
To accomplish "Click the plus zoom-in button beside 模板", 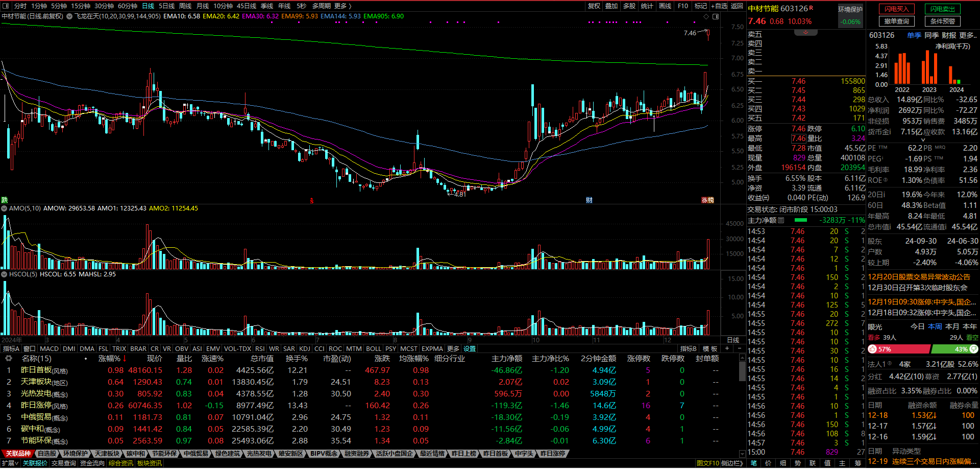I will point(726,348).
